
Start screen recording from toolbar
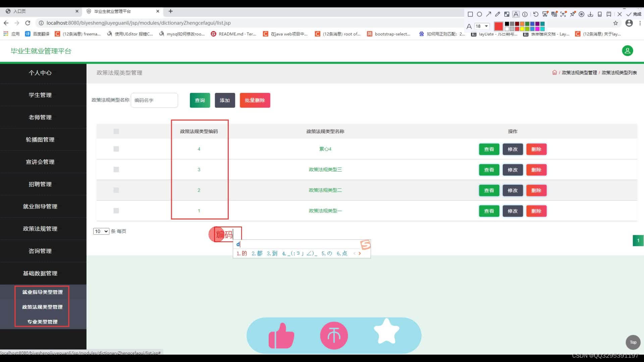582,14
